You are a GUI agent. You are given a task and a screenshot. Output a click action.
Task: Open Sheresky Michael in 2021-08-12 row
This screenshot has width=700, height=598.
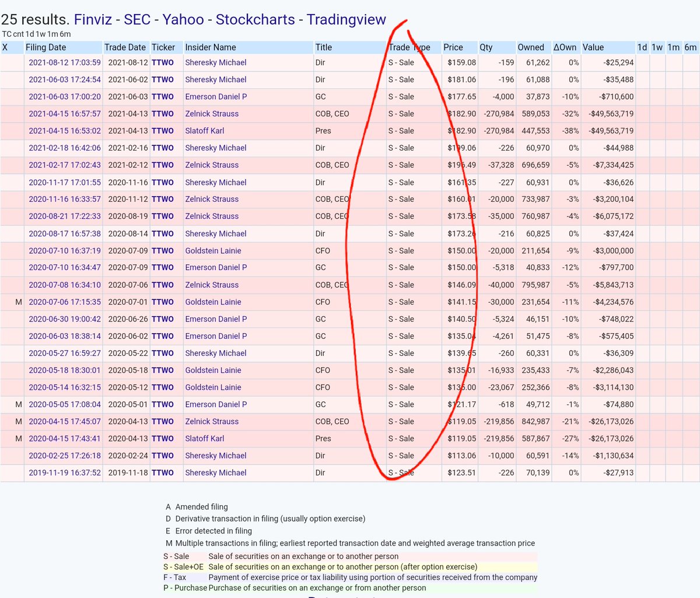[216, 62]
